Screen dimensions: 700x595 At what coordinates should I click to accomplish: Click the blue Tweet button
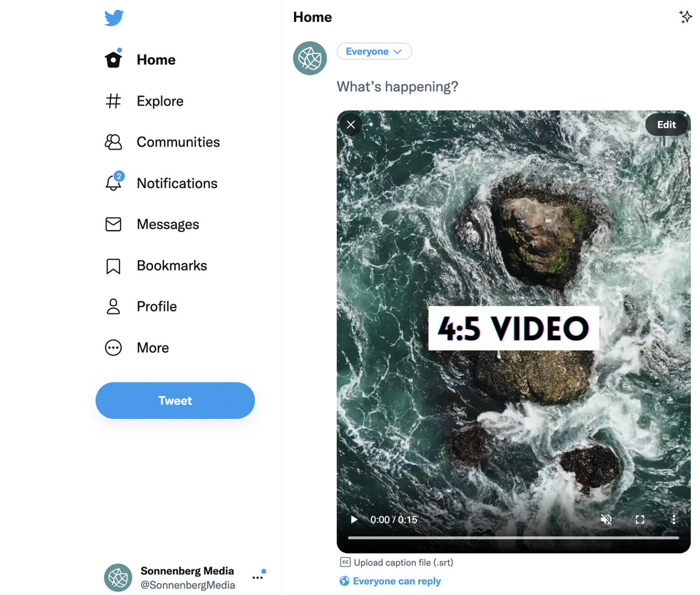[x=175, y=400]
